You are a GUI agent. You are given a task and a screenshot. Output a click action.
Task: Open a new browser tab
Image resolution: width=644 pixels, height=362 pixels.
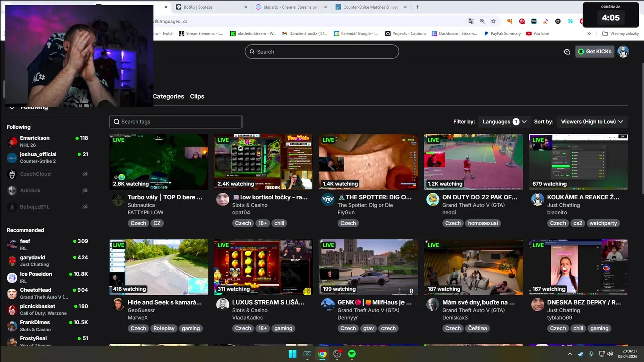417,7
